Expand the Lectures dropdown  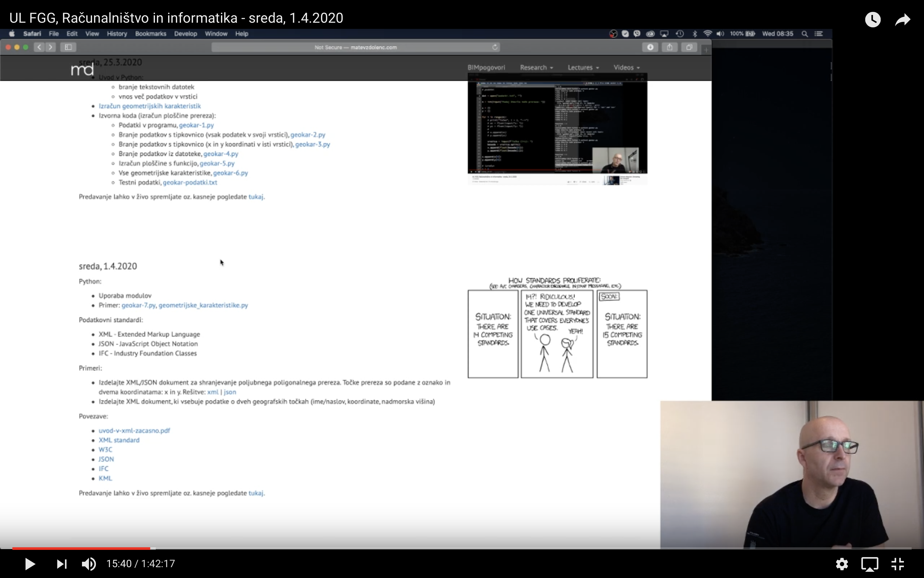[583, 68]
